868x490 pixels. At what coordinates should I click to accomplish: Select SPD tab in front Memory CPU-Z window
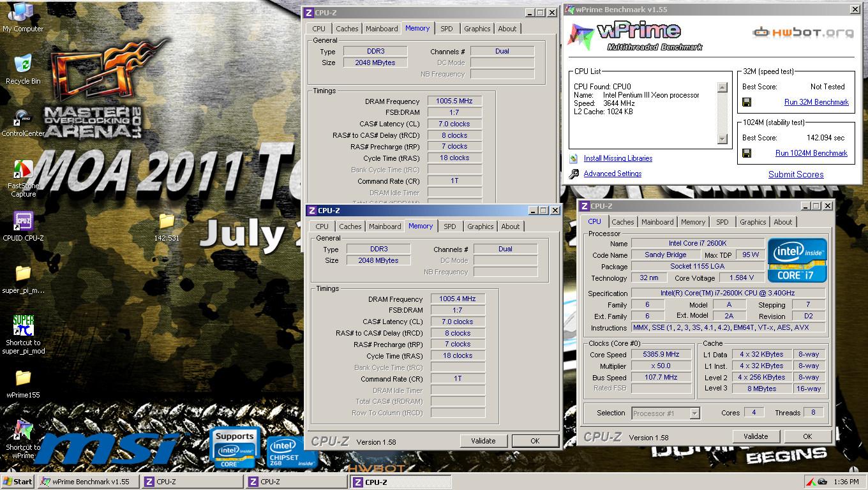point(450,226)
